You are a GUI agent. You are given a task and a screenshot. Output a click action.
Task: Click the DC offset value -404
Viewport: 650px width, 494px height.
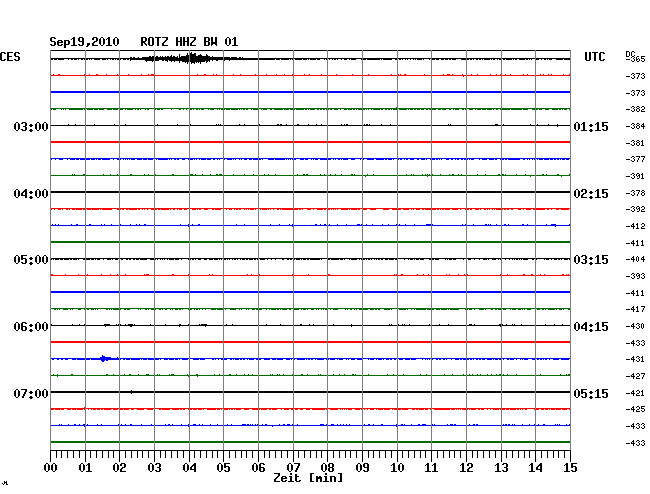[635, 259]
